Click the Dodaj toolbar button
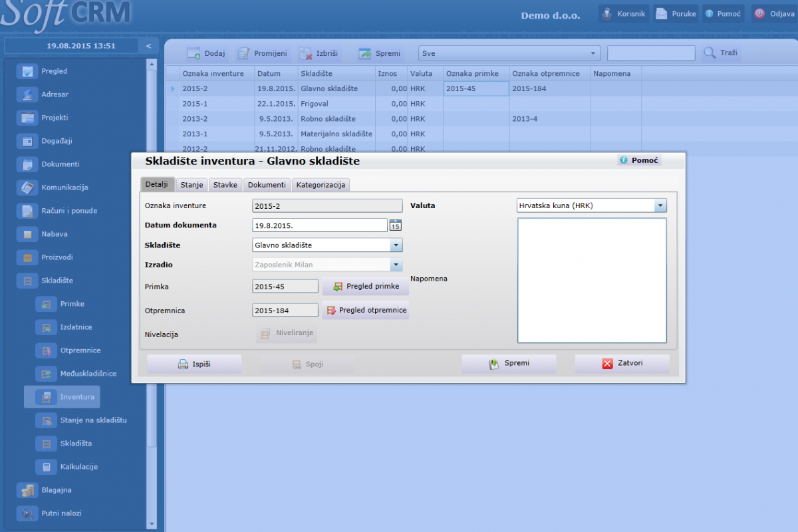798x532 pixels. coord(206,53)
